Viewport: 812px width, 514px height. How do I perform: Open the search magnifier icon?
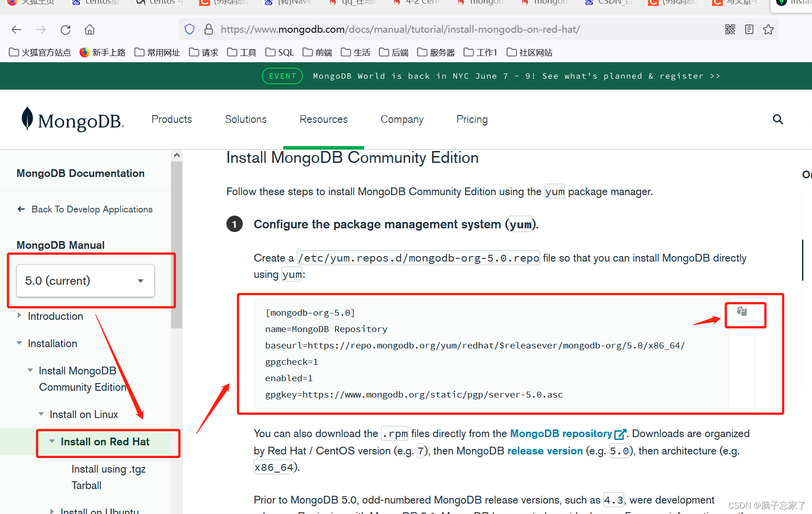(x=777, y=119)
